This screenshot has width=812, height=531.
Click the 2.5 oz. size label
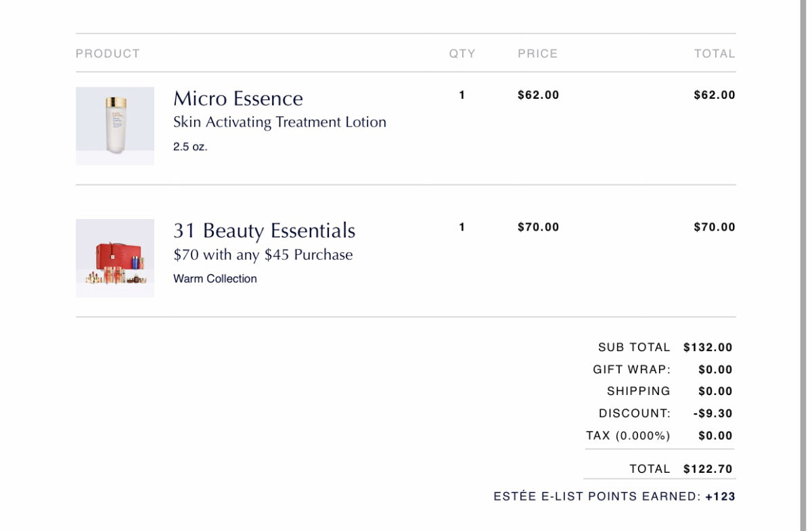coord(190,146)
